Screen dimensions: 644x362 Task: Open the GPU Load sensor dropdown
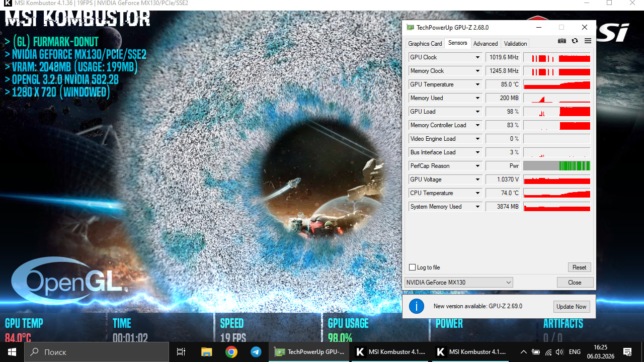[x=477, y=112]
